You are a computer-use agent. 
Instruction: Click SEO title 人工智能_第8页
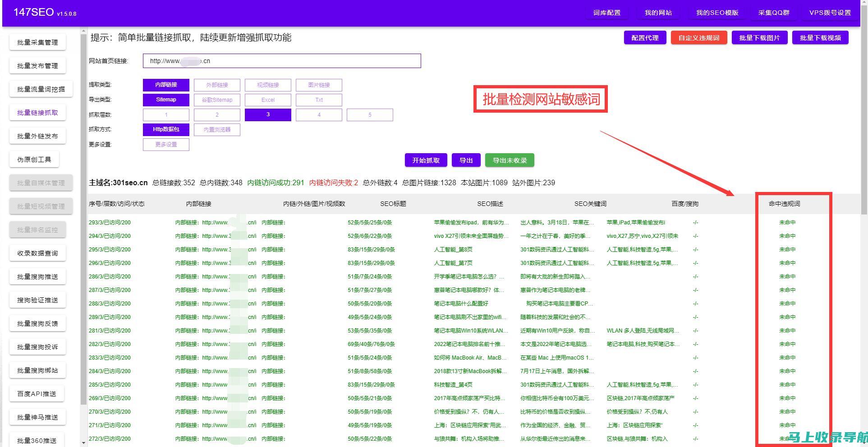tap(453, 250)
